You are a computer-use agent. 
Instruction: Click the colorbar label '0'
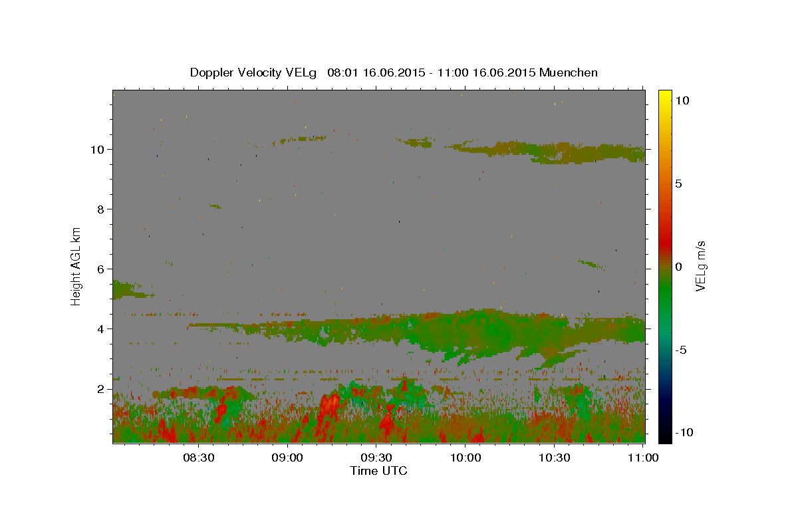tap(678, 266)
